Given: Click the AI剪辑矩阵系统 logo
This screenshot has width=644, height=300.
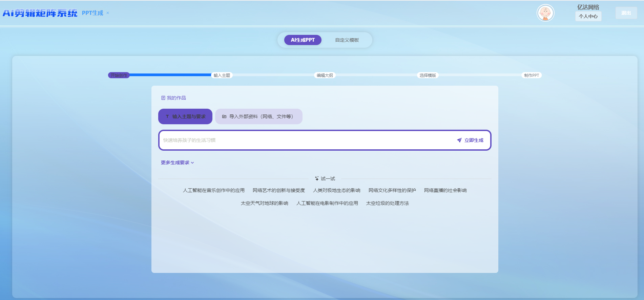Looking at the screenshot, I should [40, 13].
